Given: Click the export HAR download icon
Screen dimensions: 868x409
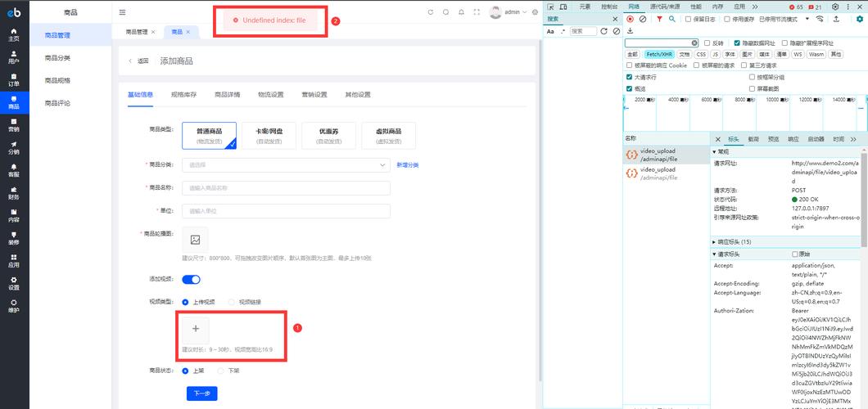Looking at the screenshot, I should tap(630, 31).
